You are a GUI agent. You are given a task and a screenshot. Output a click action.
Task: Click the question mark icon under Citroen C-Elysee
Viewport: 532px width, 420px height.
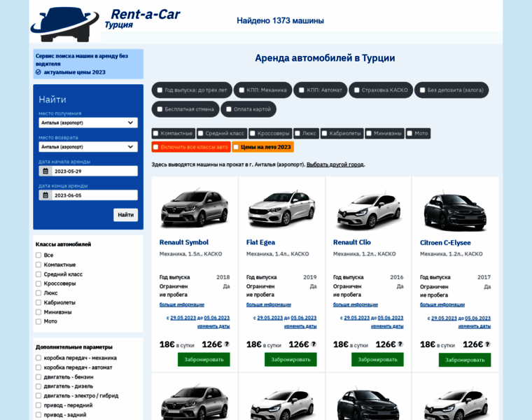(488, 344)
